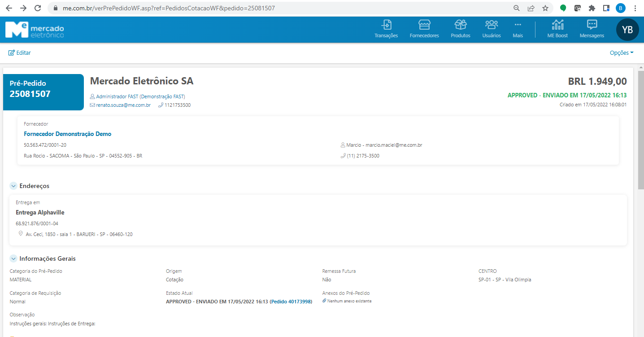The width and height of the screenshot is (644, 337).
Task: Click the green APPROVED status text
Action: click(567, 95)
